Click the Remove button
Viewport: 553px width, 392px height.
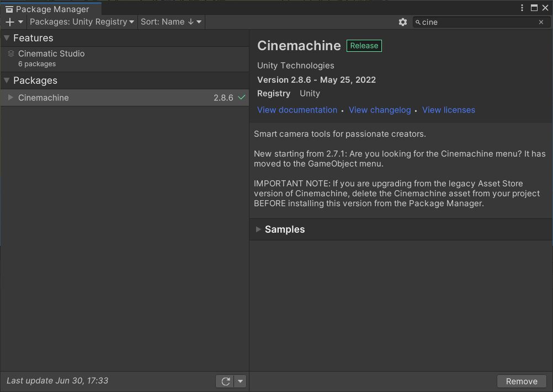pos(522,381)
